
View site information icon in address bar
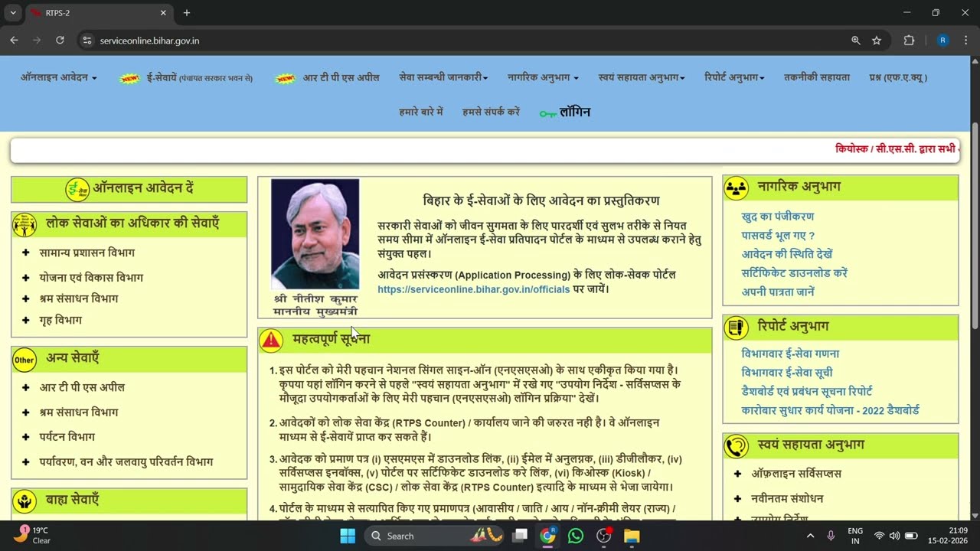(x=87, y=41)
